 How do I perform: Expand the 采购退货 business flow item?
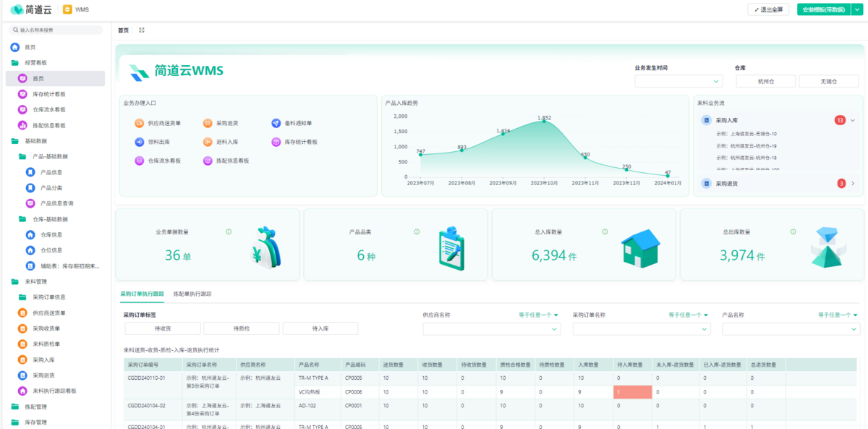(x=853, y=184)
